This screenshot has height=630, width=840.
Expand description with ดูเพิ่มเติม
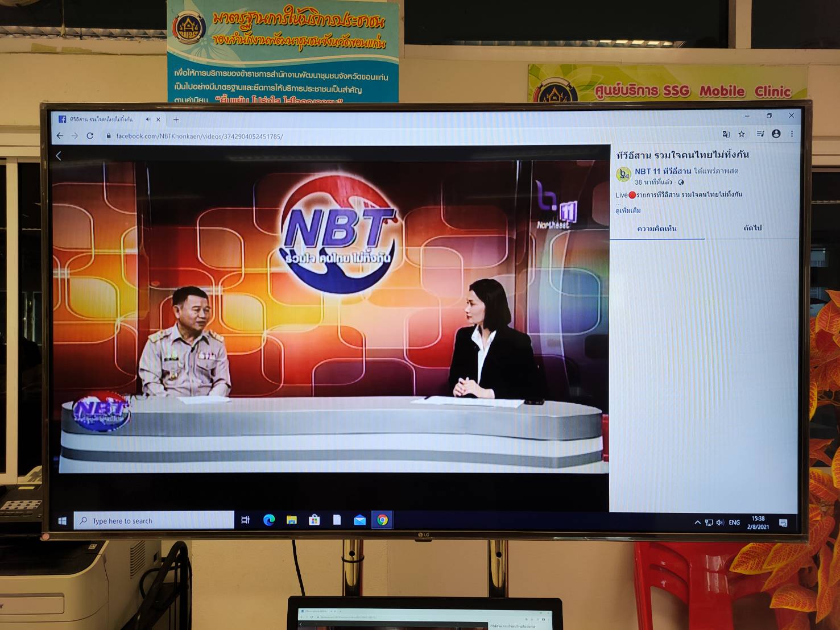pyautogui.click(x=628, y=210)
